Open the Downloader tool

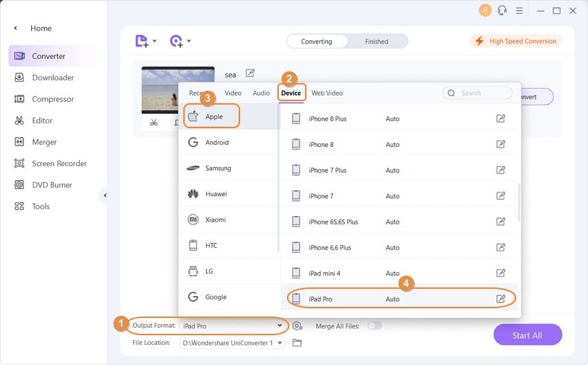click(44, 78)
